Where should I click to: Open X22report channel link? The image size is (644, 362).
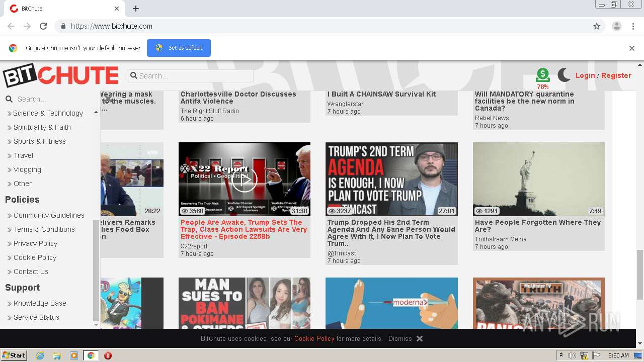point(194,246)
